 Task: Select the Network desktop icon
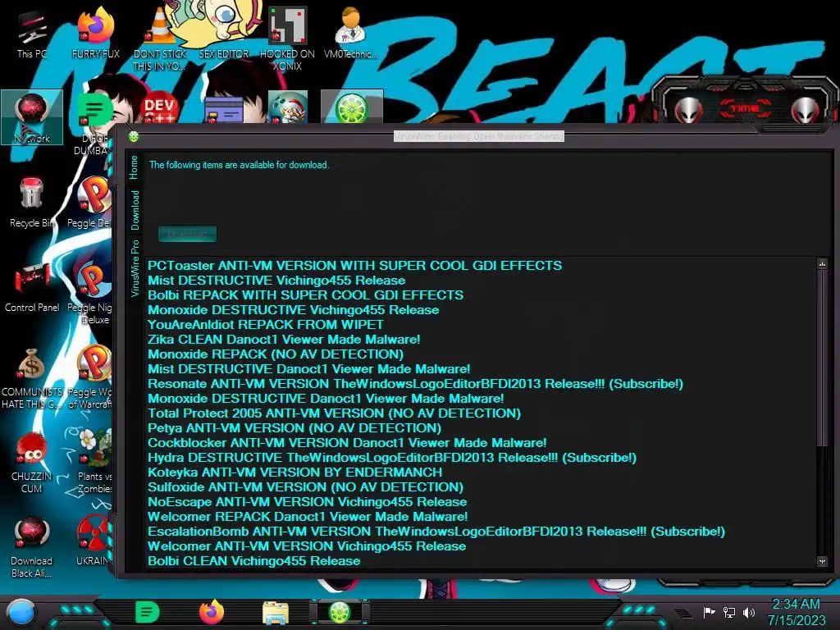tap(32, 117)
